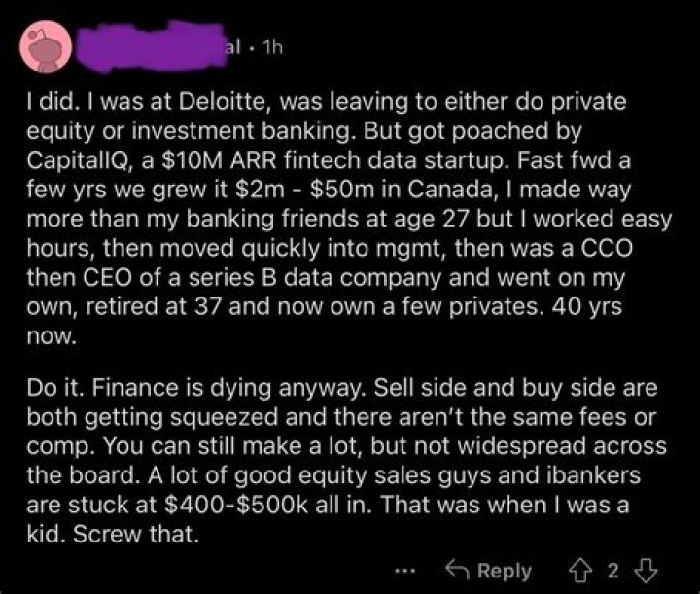The image size is (700, 594).
Task: Open the three-dot more options menu
Action: pos(410,571)
